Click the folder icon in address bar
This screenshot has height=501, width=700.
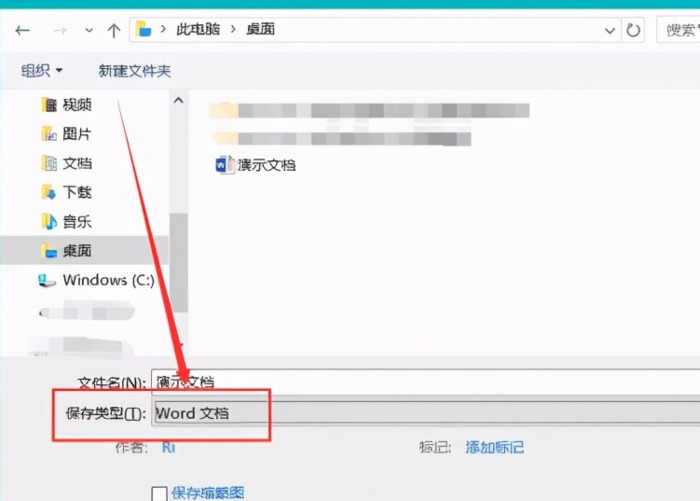[x=143, y=29]
